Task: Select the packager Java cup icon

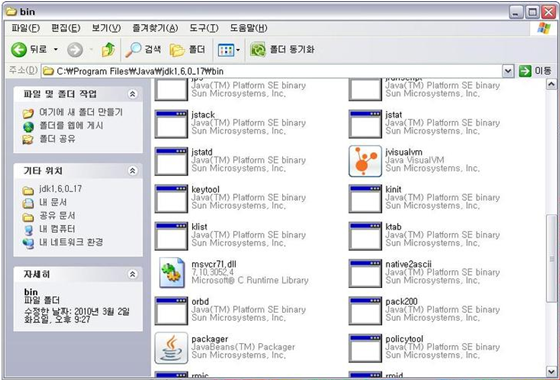Action: coord(171,348)
